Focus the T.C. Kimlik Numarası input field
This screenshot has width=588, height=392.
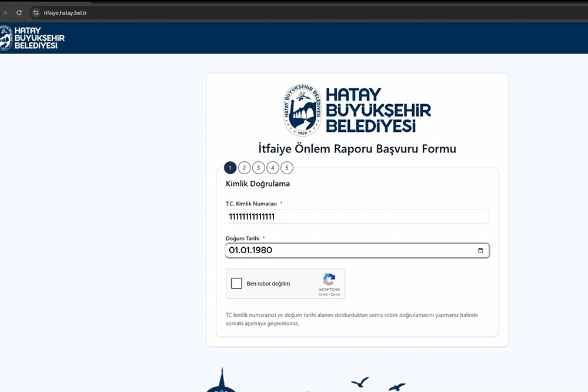pos(357,217)
